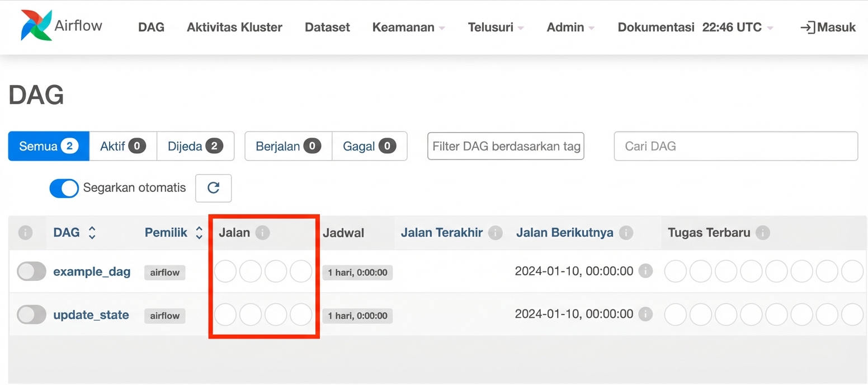Click the example_dag schedule 1 hari badge
This screenshot has width=868, height=385.
coord(357,273)
